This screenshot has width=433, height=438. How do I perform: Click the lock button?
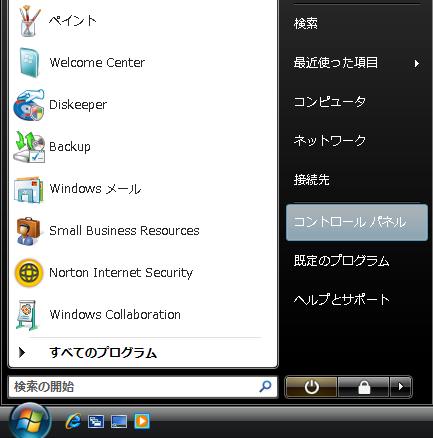(364, 387)
